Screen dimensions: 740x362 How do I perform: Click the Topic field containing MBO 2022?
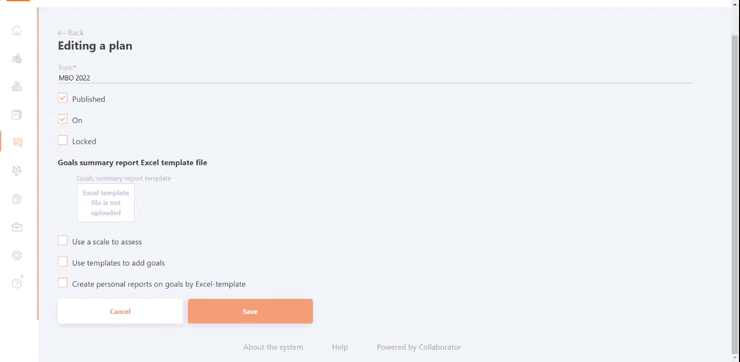(x=375, y=78)
